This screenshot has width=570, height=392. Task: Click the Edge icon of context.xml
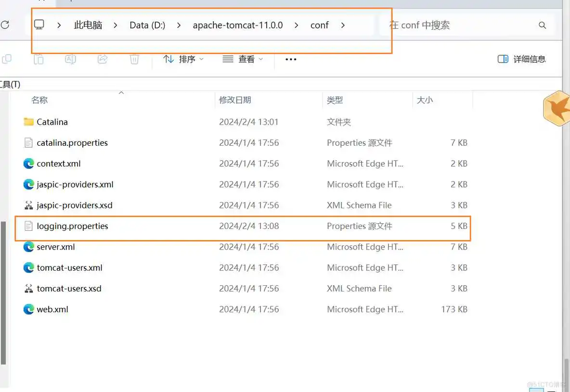tap(29, 164)
